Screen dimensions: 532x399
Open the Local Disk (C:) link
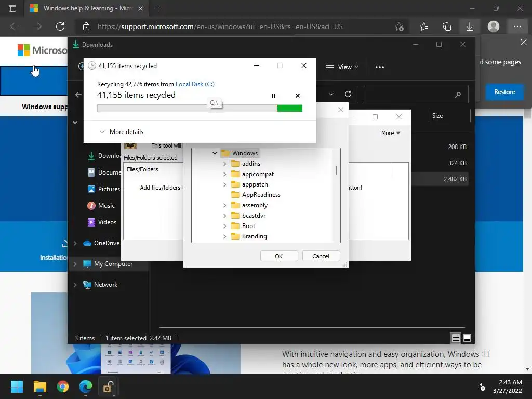pyautogui.click(x=195, y=84)
